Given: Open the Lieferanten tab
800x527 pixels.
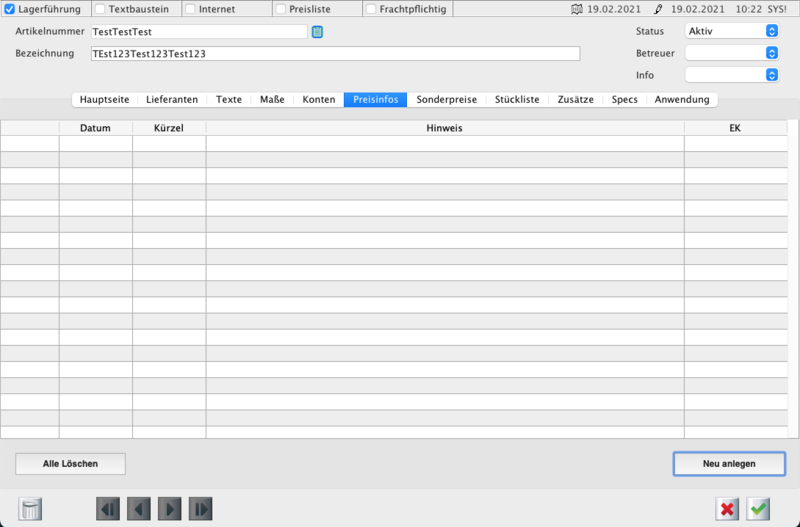Looking at the screenshot, I should coord(172,100).
